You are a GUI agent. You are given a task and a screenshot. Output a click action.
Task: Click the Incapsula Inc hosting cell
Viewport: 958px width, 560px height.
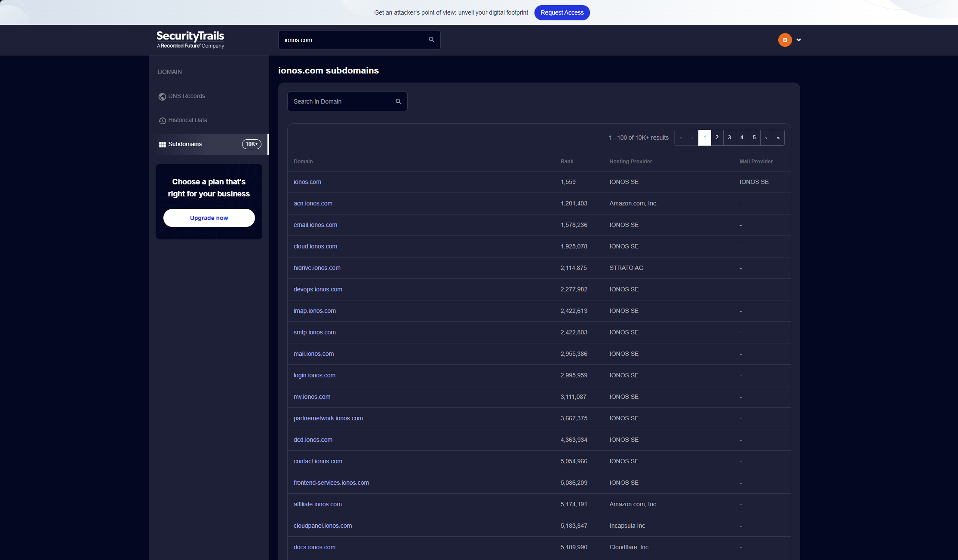tap(627, 526)
